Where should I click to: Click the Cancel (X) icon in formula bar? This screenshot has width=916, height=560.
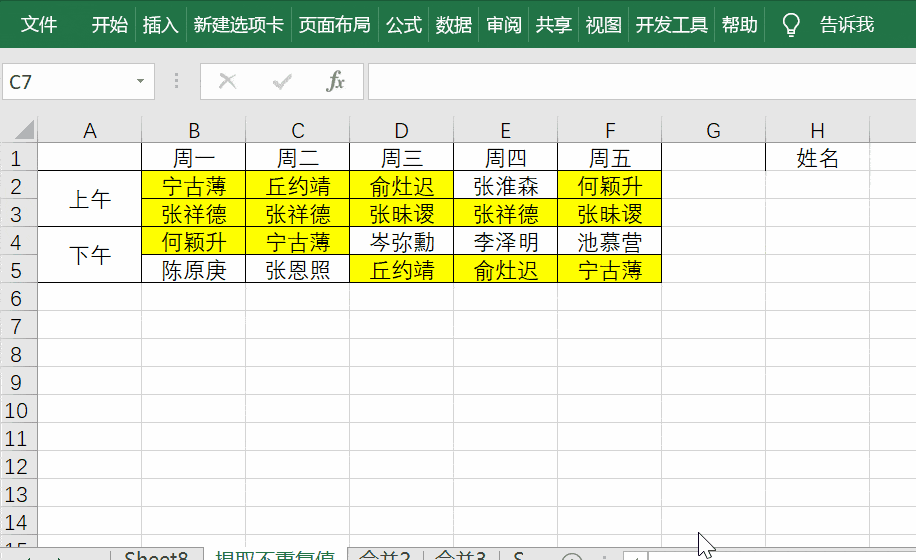coord(228,82)
